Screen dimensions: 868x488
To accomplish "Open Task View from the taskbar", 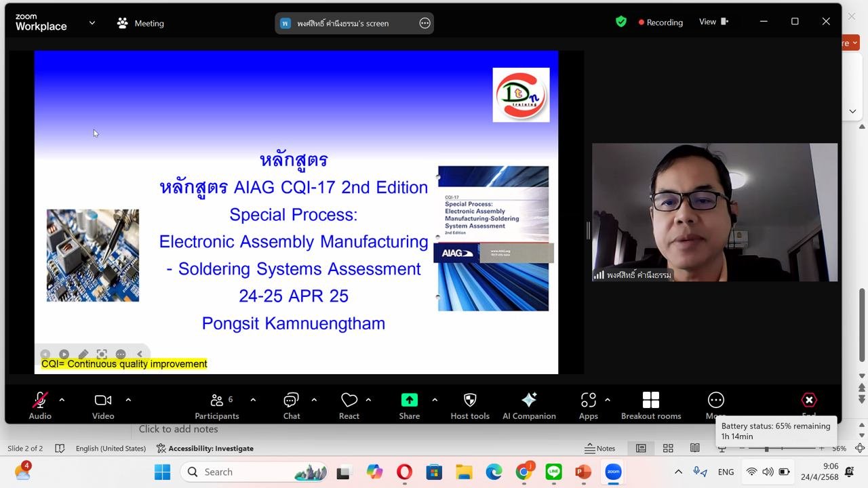I will (343, 472).
